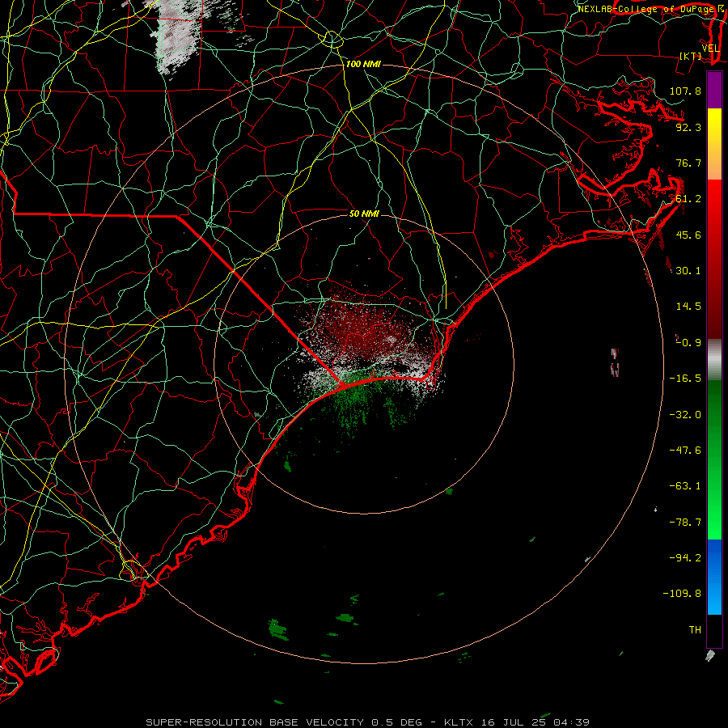Click the NEXLAB-College of DuPage header text
This screenshot has height=728, width=728.
646,9
